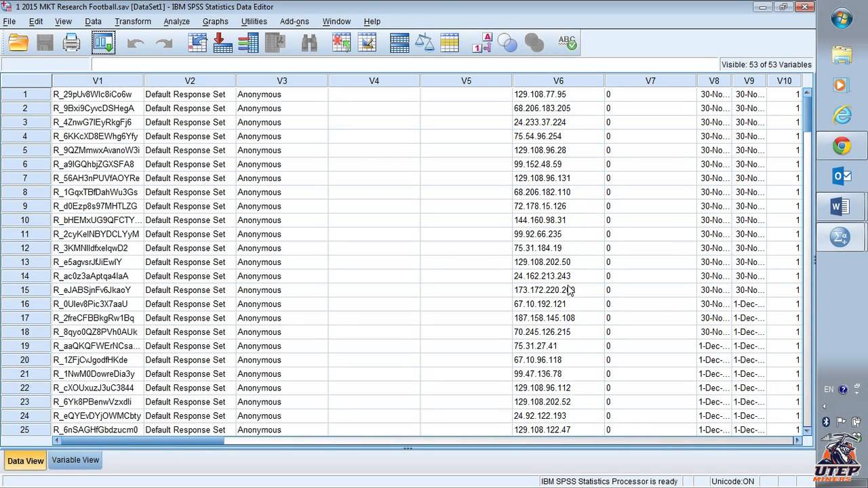Click the Windows Start orb
Screen dimensions: 868x488
pos(842,18)
